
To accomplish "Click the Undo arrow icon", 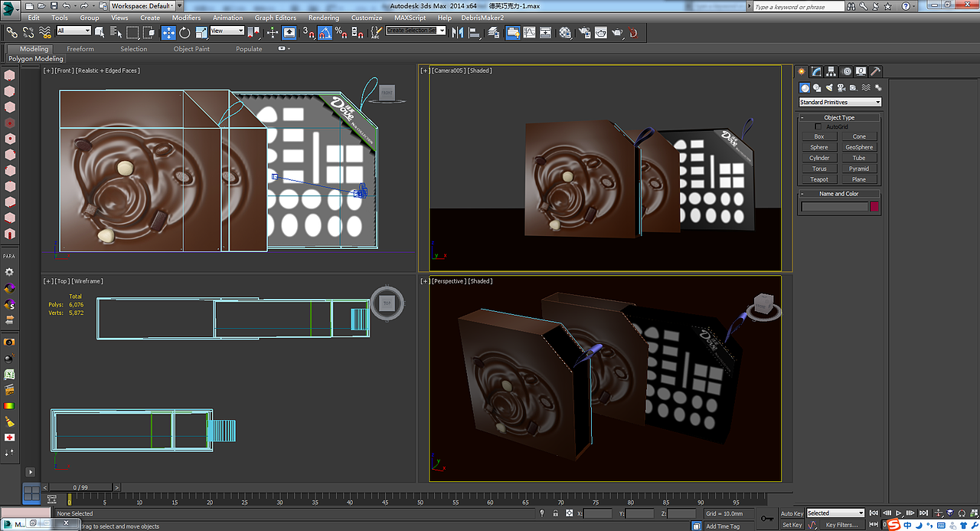I will pyautogui.click(x=66, y=5).
